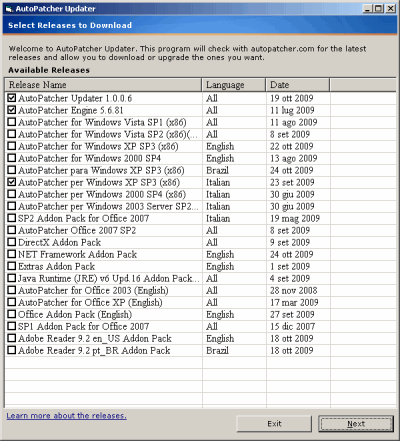Open 'Learn more about the releases' link
This screenshot has width=400, height=441.
pos(66,416)
